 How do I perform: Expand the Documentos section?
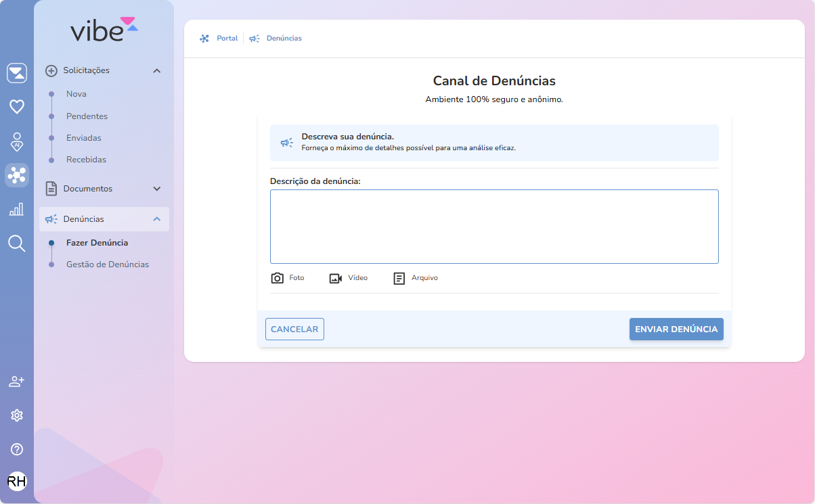(157, 189)
